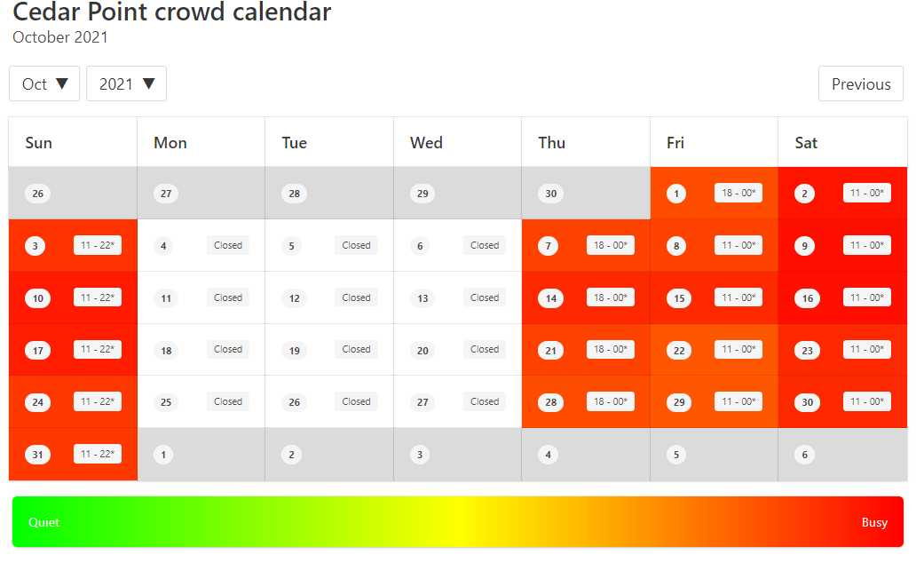Select the October 7 Thursday cell
This screenshot has width=924, height=563.
tap(586, 245)
